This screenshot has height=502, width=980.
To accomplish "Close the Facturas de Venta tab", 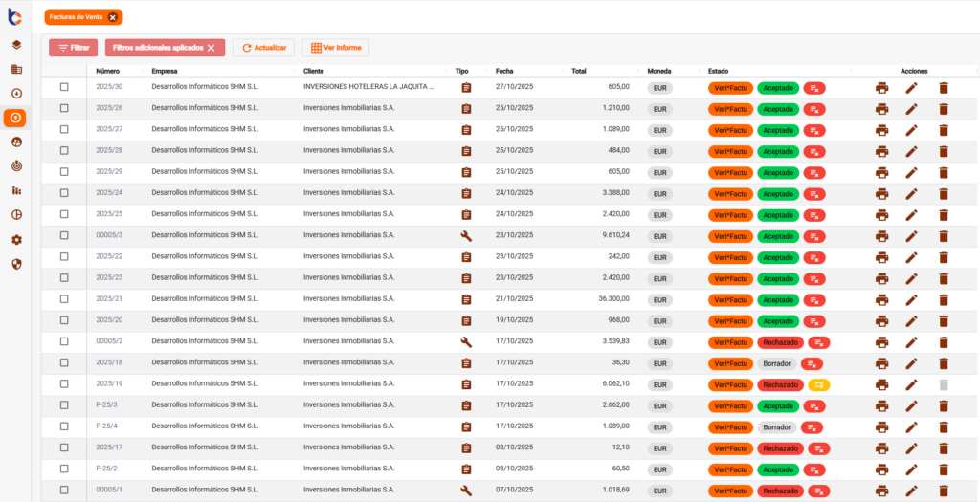I will point(112,17).
